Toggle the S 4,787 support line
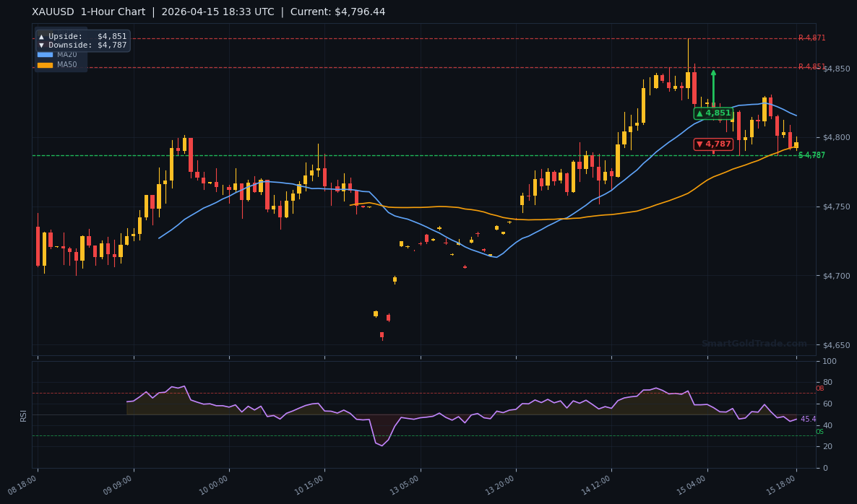 point(811,155)
